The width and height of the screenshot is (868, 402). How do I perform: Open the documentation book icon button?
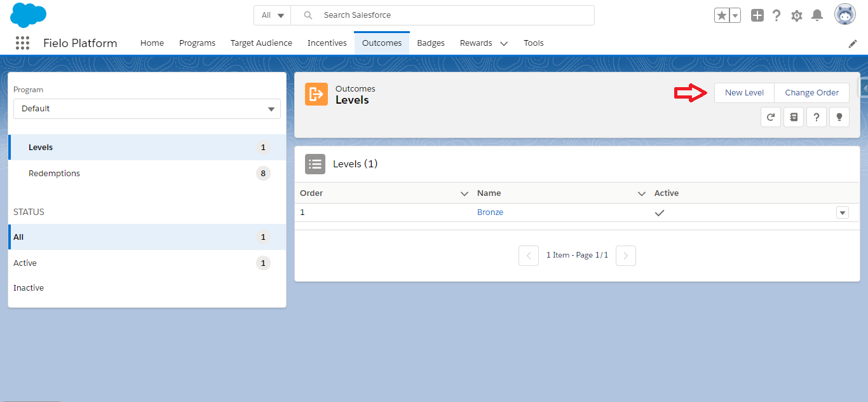pyautogui.click(x=794, y=117)
